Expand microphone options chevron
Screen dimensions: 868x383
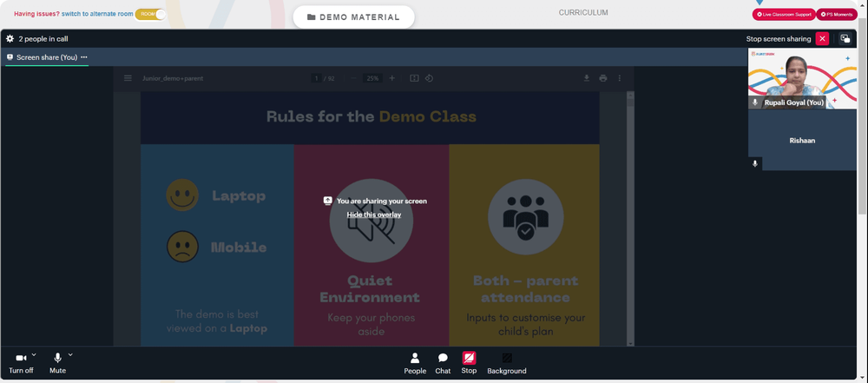(70, 354)
